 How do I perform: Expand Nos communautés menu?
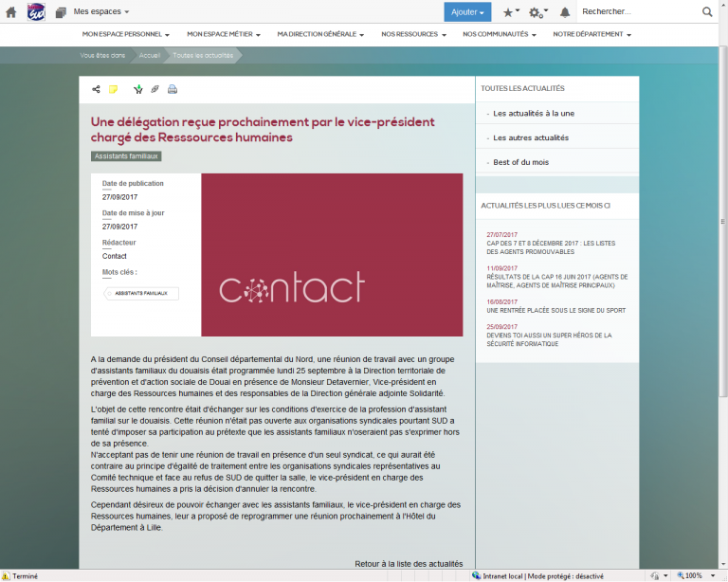pos(500,34)
